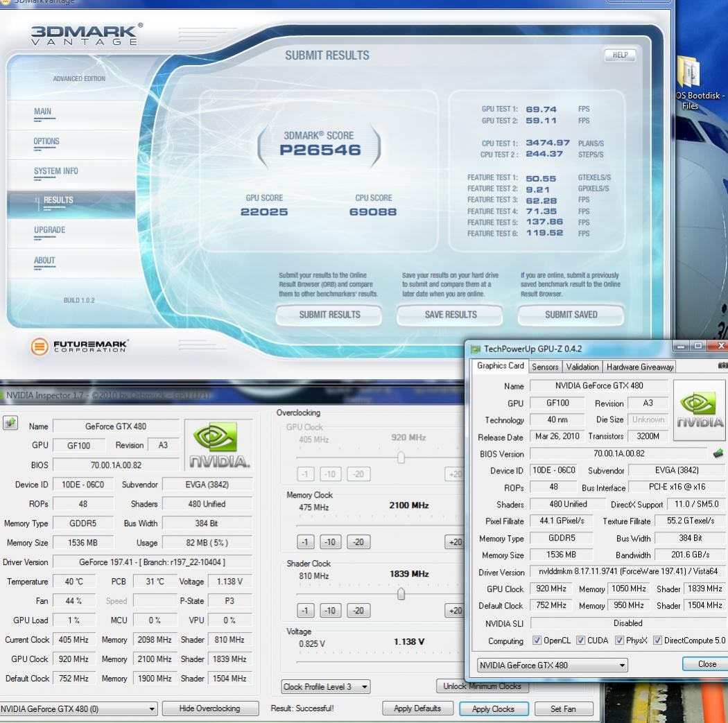Click the Memory Size 1536 MB field in Inspector

[x=83, y=543]
